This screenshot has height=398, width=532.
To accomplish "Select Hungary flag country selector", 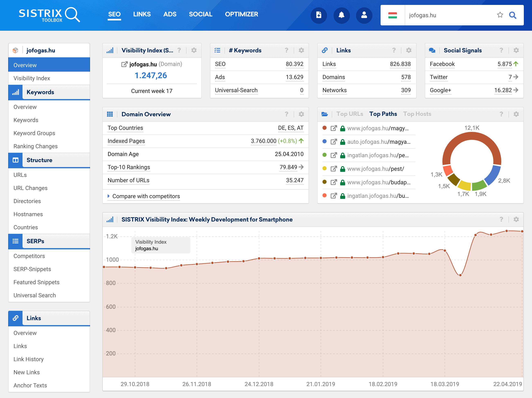I will [x=392, y=15].
